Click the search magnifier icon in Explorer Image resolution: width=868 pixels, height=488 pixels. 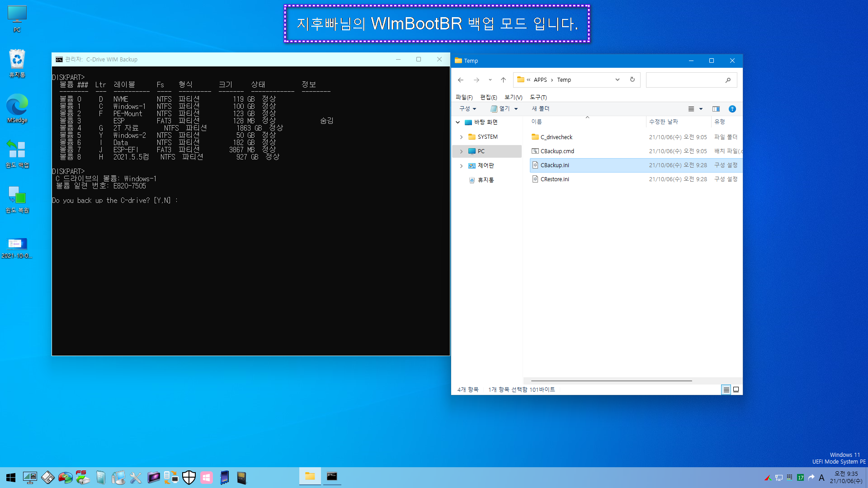[728, 80]
